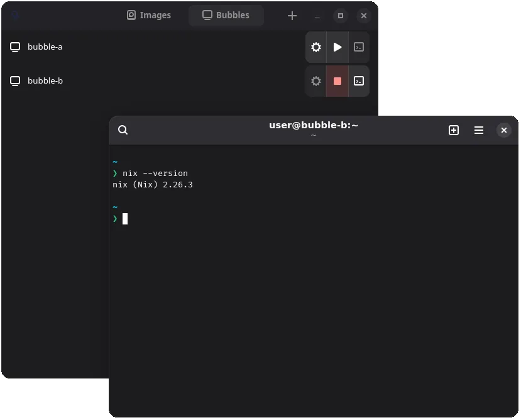Switch to the Bubbles tab
The image size is (521, 420).
tap(226, 15)
